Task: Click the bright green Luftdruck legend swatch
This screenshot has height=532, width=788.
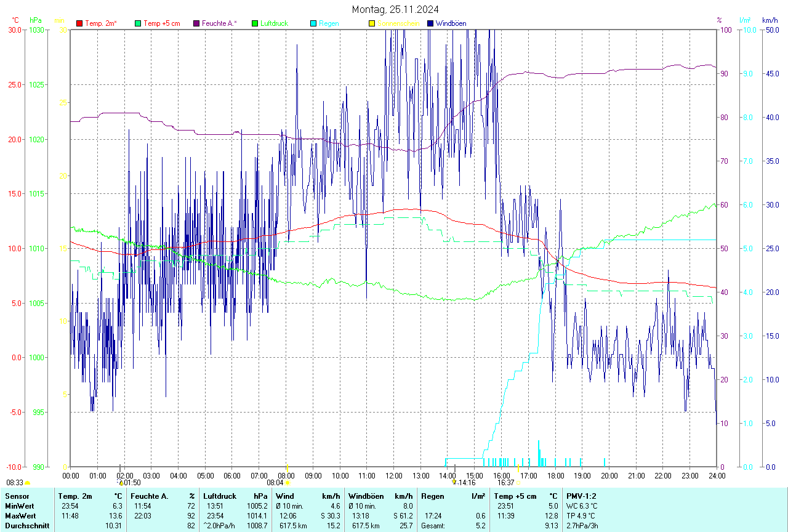Action: tap(255, 23)
